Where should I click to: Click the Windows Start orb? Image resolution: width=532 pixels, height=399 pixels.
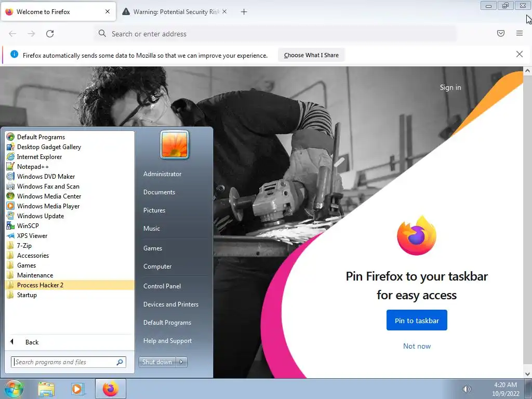tap(14, 389)
